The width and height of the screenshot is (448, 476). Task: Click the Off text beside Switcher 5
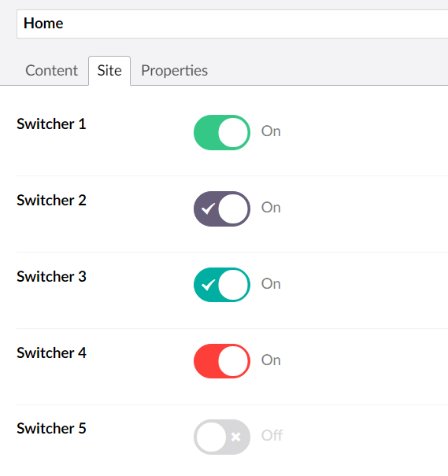pyautogui.click(x=272, y=436)
